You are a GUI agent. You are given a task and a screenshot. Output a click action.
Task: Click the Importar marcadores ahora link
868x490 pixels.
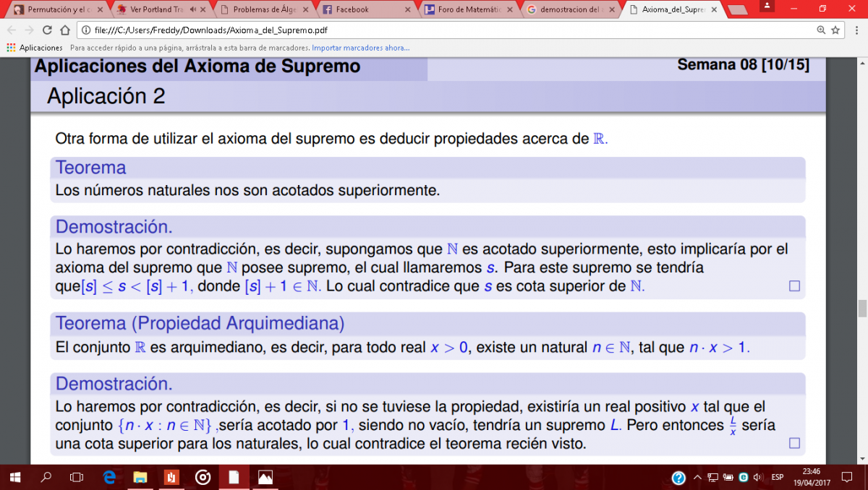(x=360, y=48)
